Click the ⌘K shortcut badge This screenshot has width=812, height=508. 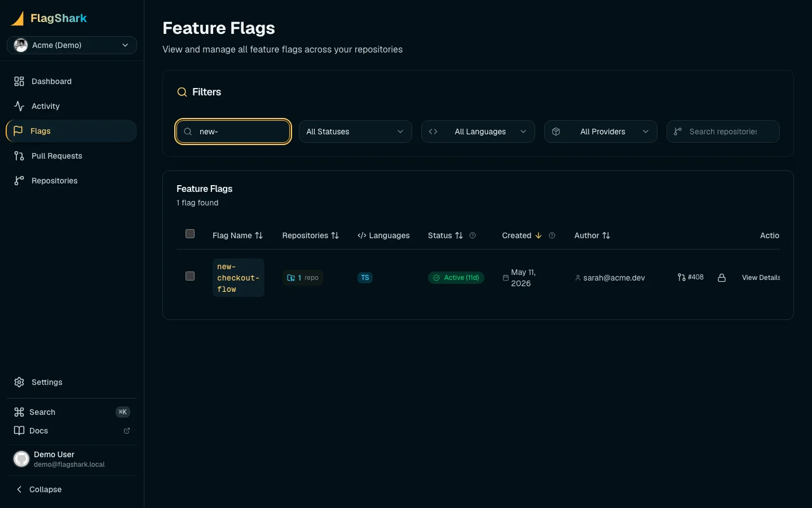coord(123,412)
